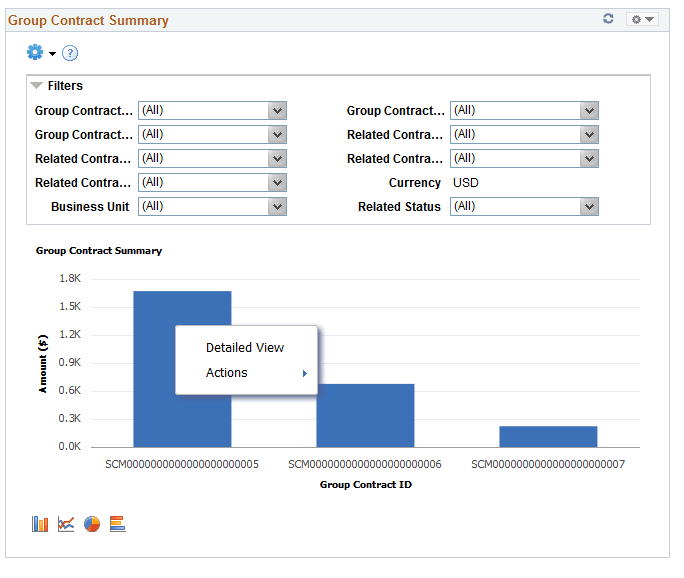Collapse the Filters section triangle
Screen dimensions: 684x578
tap(37, 86)
